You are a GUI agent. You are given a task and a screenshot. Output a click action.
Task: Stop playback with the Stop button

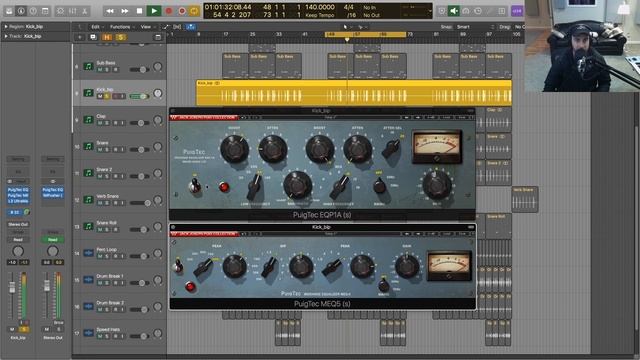point(139,11)
